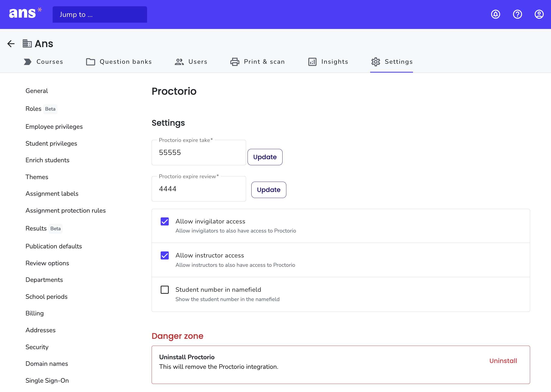Click the Print & scan printer icon
This screenshot has height=392, width=551.
click(235, 62)
